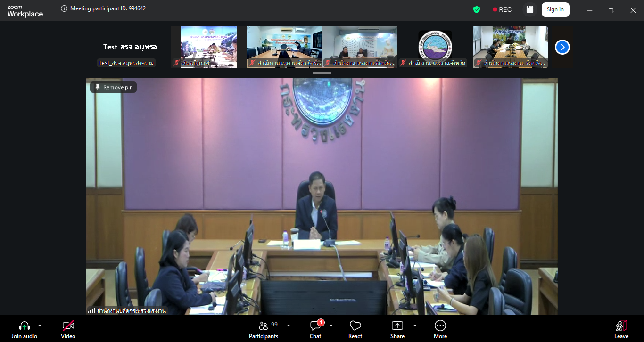Image resolution: width=644 pixels, height=342 pixels.
Task: Expand the Share options arrow
Action: (x=415, y=326)
